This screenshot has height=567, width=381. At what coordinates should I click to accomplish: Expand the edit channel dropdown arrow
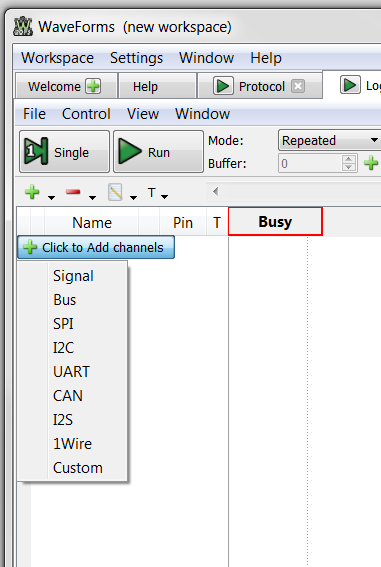133,197
